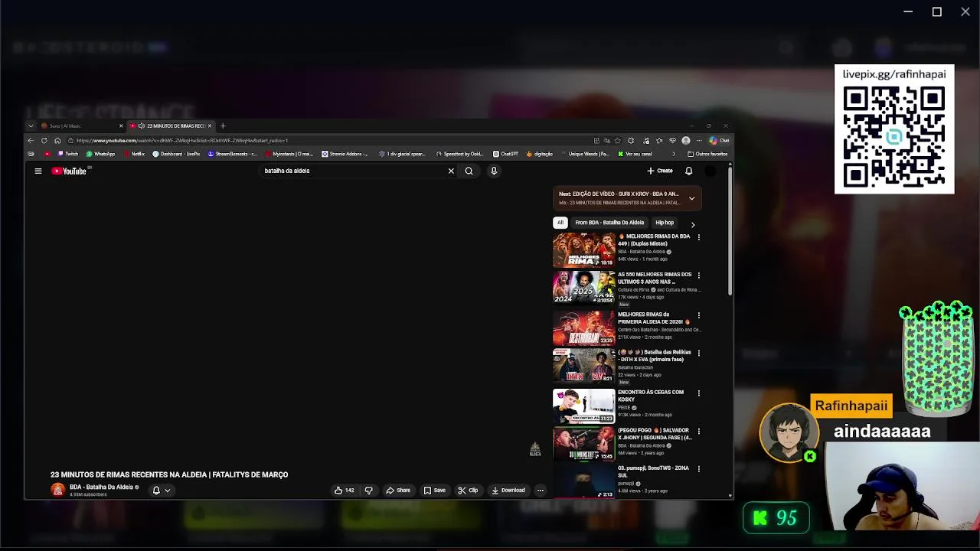Close the Suno AI Music tab

[120, 126]
